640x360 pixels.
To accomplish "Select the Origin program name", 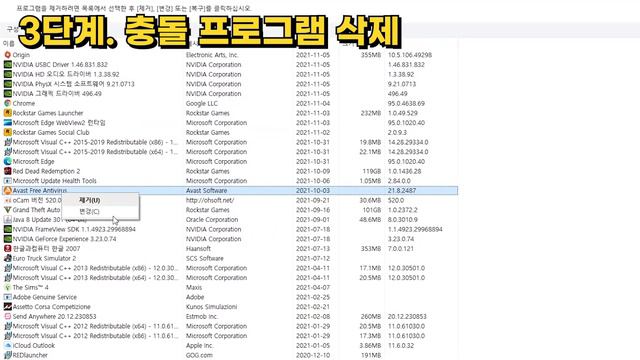I will click(x=21, y=55).
